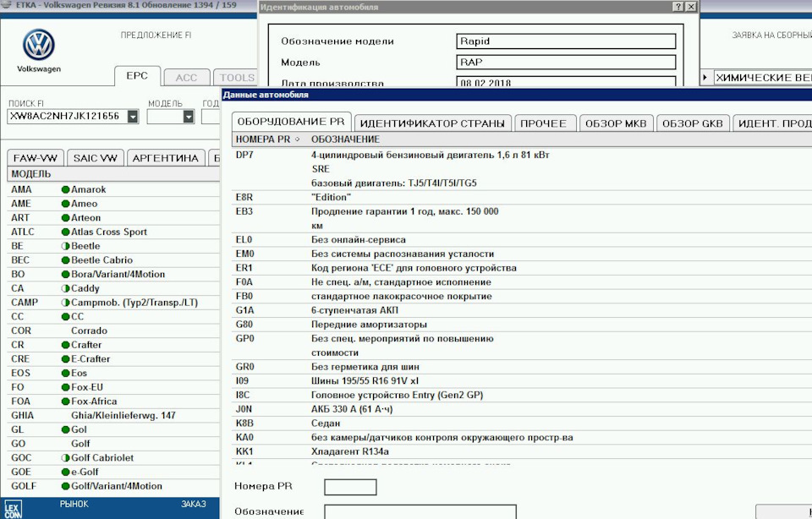Select the SAIC VW tab
Viewport: 812px width, 519px height.
point(95,158)
